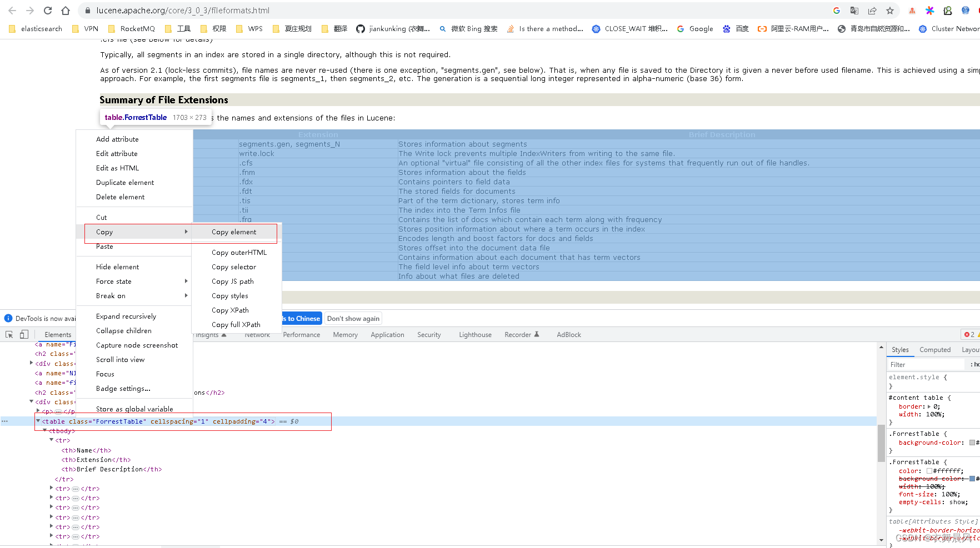Viewport: 980px width, 548px height.
Task: Collapse the table.ForrestTable node in the DOM tree
Action: pyautogui.click(x=37, y=421)
